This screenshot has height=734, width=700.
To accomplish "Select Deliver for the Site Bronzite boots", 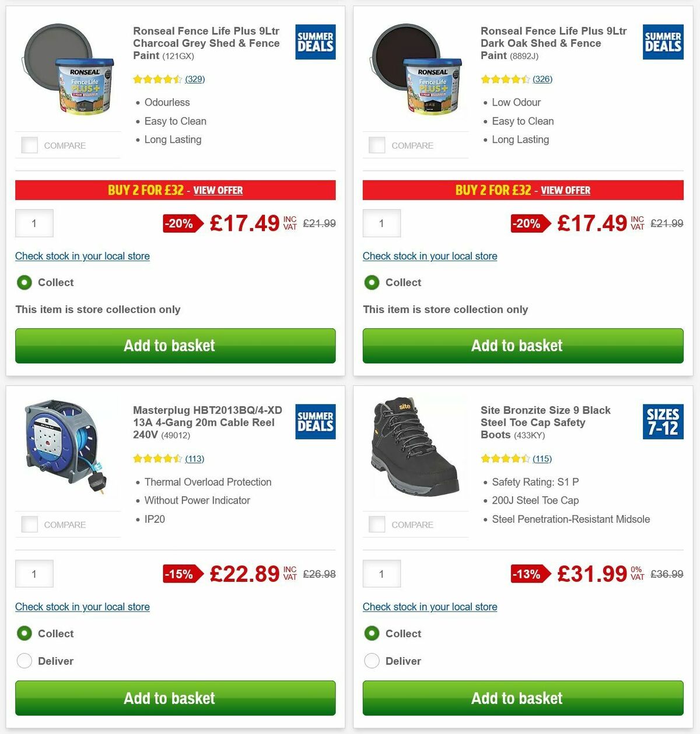I will [x=372, y=661].
